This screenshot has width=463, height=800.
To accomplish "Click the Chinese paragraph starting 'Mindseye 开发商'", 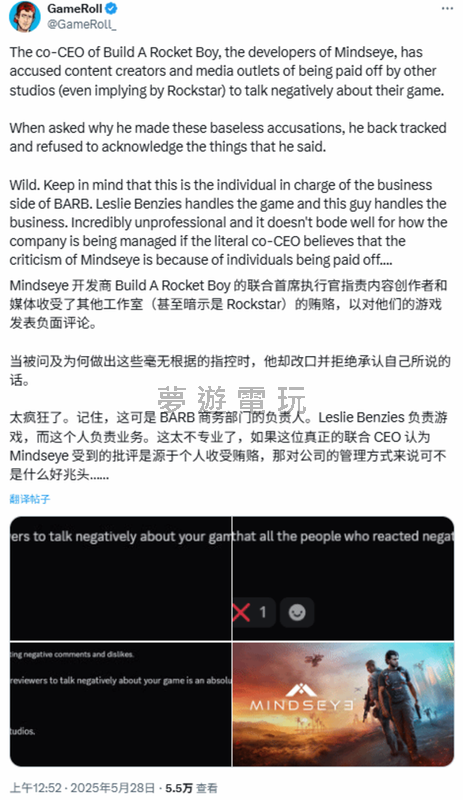I will [228, 304].
